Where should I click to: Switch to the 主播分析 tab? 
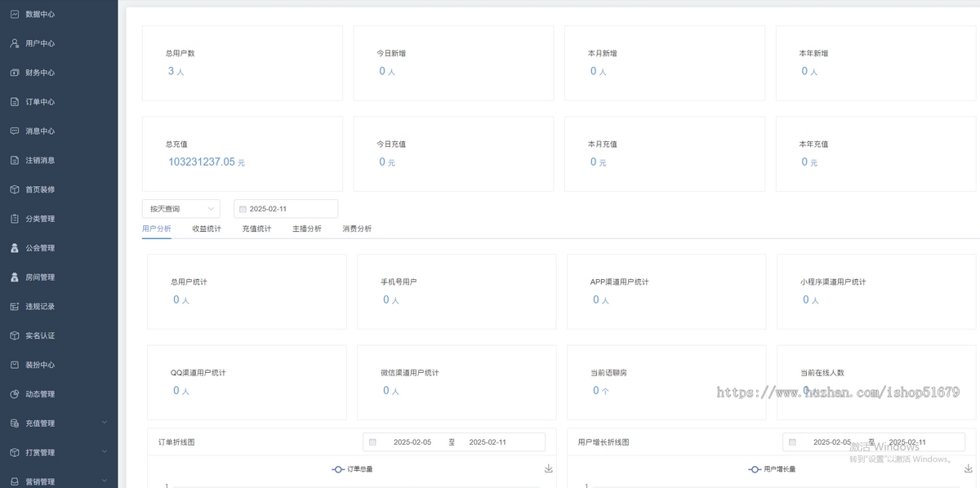(x=307, y=229)
